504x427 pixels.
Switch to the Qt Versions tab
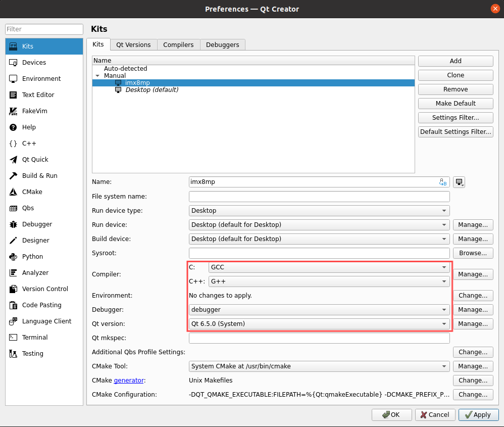tap(133, 44)
